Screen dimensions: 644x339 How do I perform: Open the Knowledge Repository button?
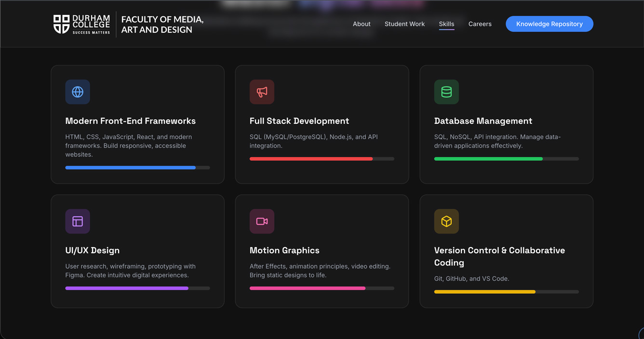coord(550,24)
